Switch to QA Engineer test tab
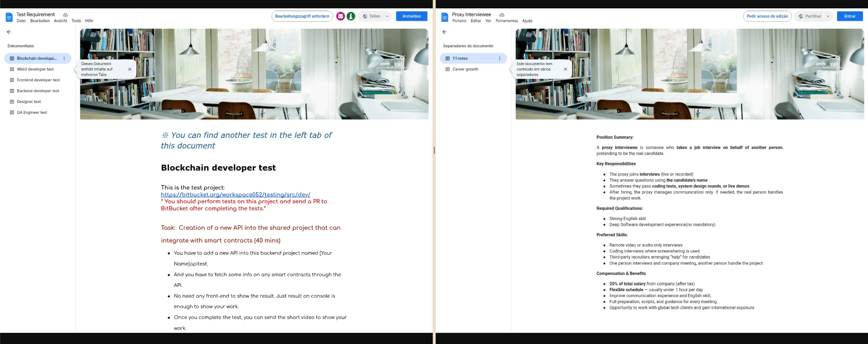 point(38,112)
